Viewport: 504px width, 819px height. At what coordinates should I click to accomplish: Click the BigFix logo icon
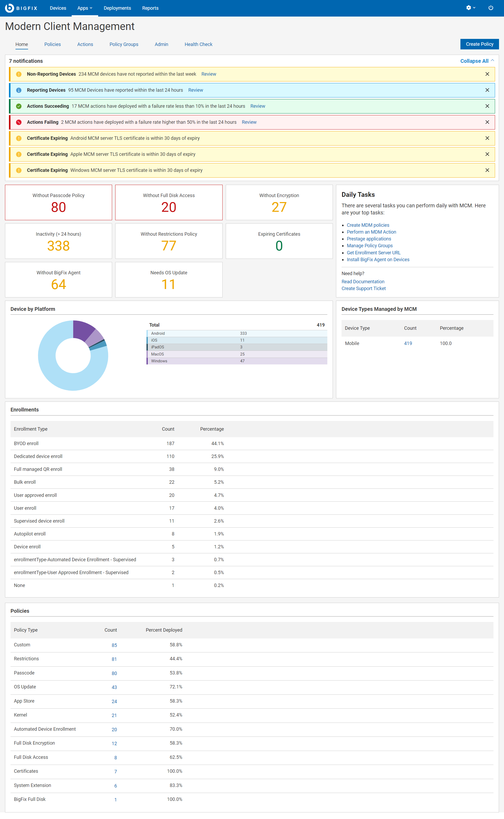click(9, 8)
